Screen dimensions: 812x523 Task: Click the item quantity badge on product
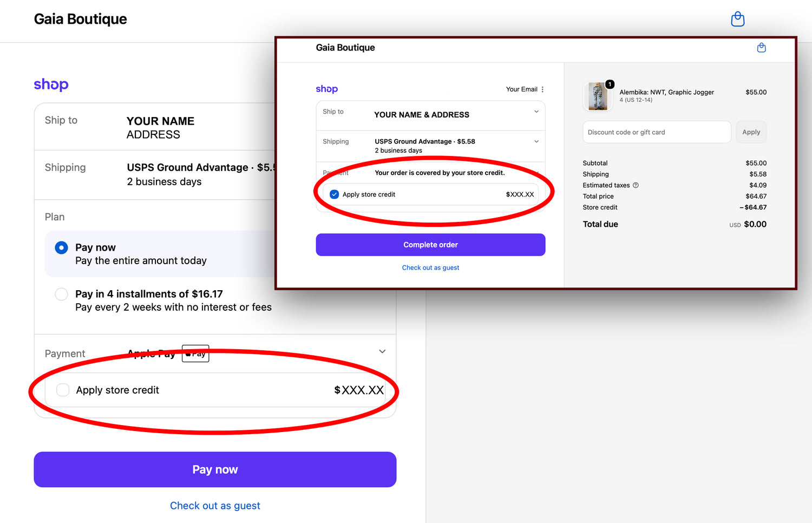(x=610, y=84)
